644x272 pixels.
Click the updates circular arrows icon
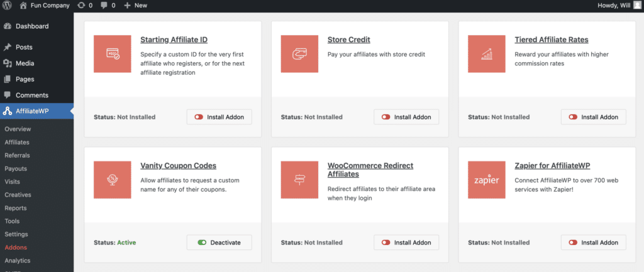81,5
